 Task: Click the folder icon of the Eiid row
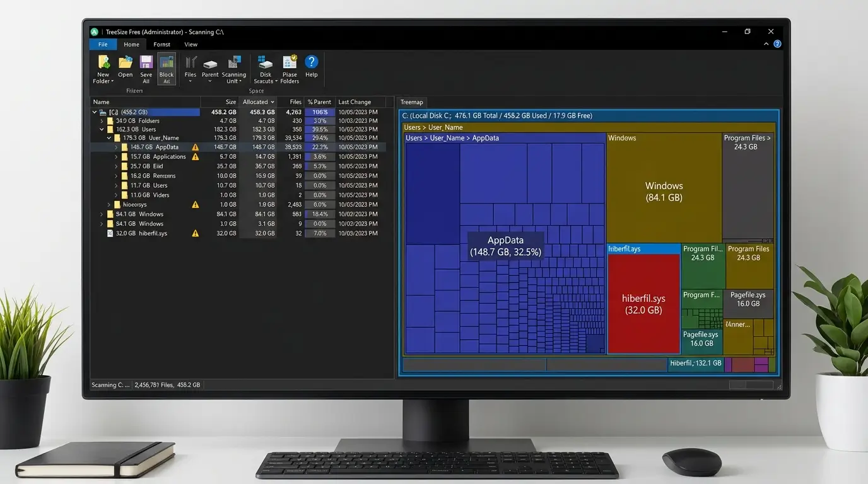click(125, 166)
